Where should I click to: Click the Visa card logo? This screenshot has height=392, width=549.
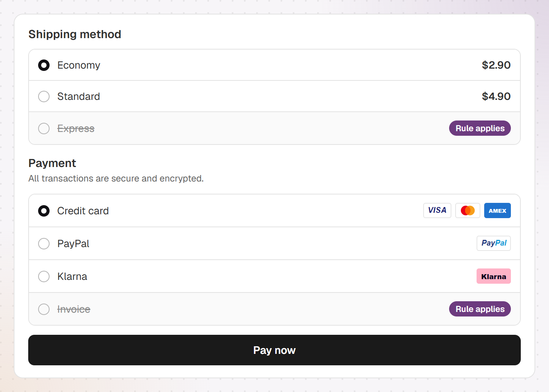[437, 210]
